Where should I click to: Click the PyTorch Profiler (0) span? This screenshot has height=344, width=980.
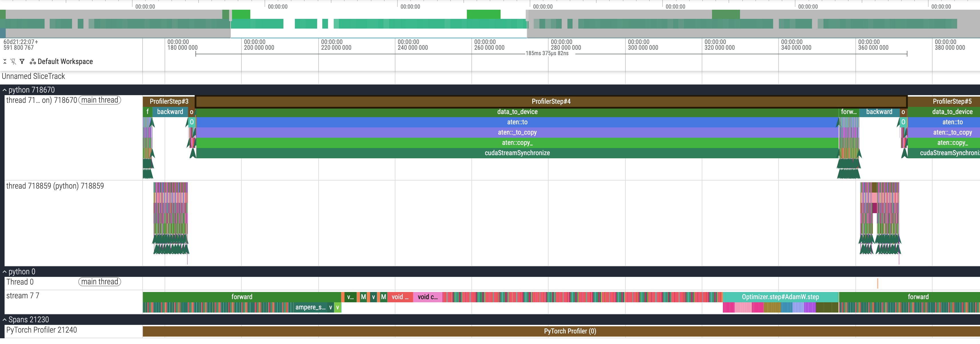(569, 331)
